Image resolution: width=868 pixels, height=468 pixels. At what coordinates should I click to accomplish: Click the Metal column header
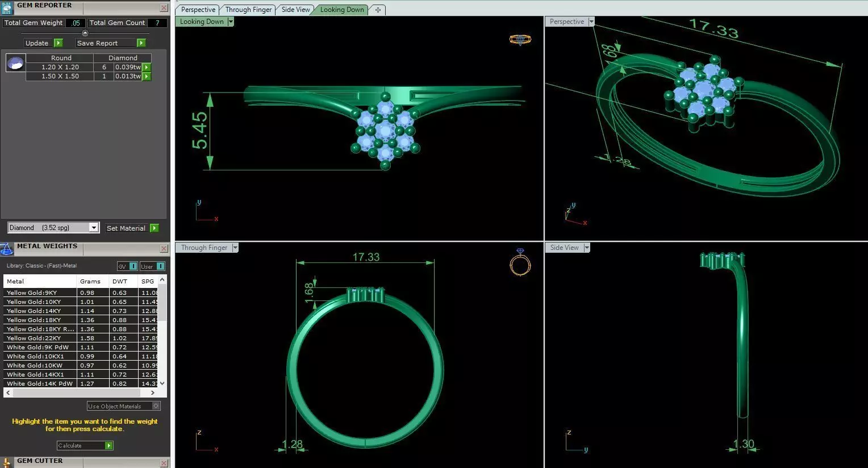click(x=40, y=281)
